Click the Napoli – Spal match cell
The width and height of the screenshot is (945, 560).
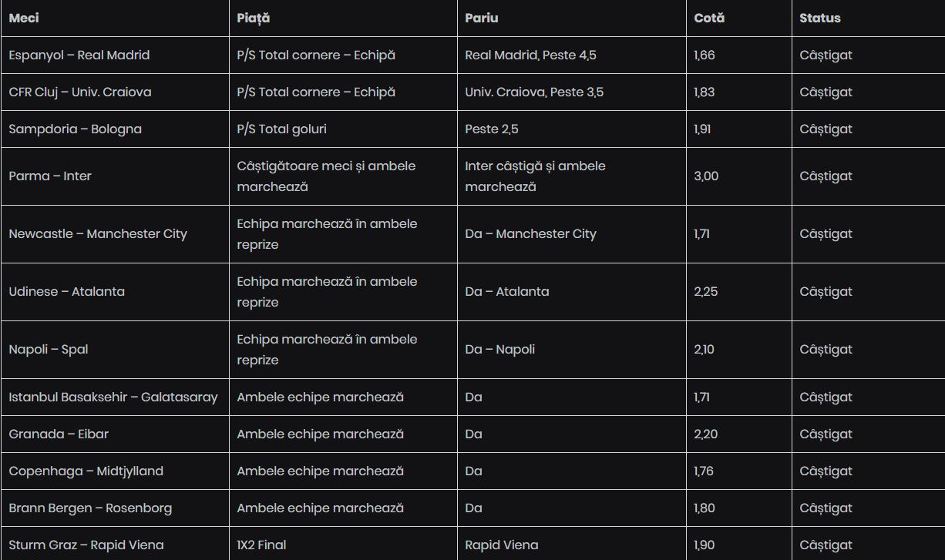point(49,350)
